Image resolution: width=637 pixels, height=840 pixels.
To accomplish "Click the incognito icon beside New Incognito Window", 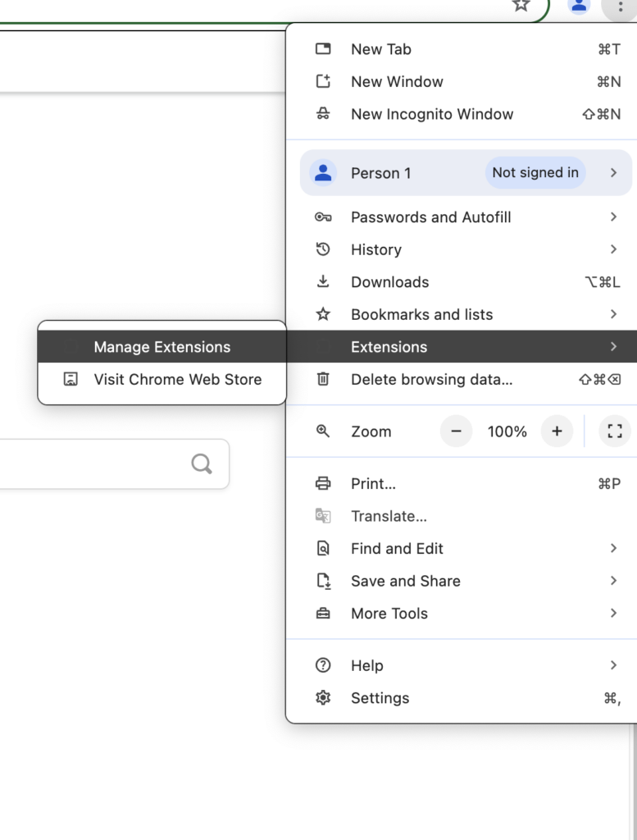I will point(323,113).
